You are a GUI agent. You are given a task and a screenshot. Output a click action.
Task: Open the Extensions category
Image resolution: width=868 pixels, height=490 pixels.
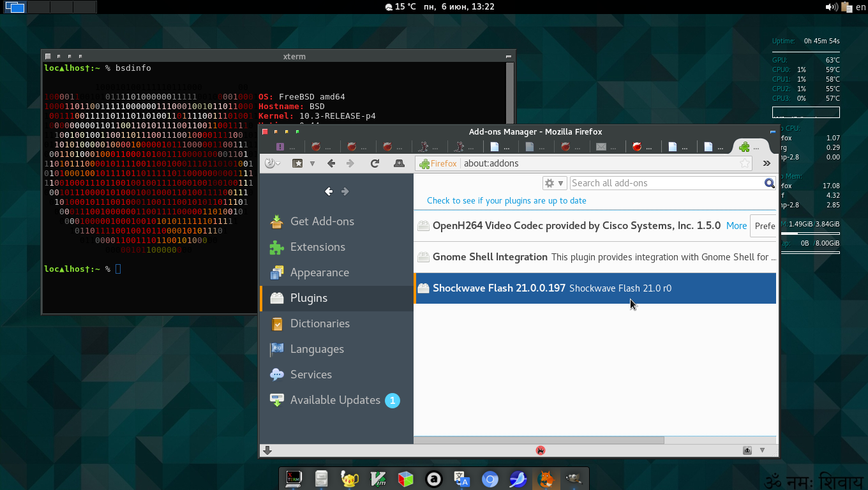(x=317, y=247)
